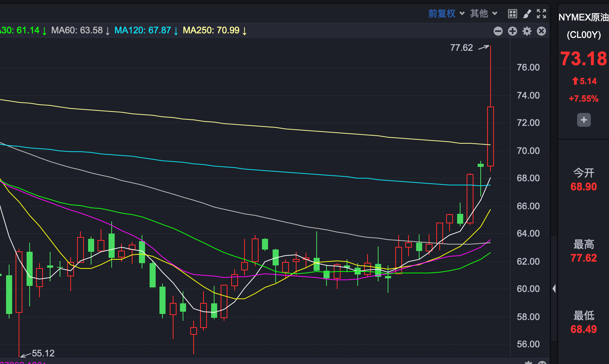Enter fullscreen chart view
The image size is (609, 364).
point(541,14)
